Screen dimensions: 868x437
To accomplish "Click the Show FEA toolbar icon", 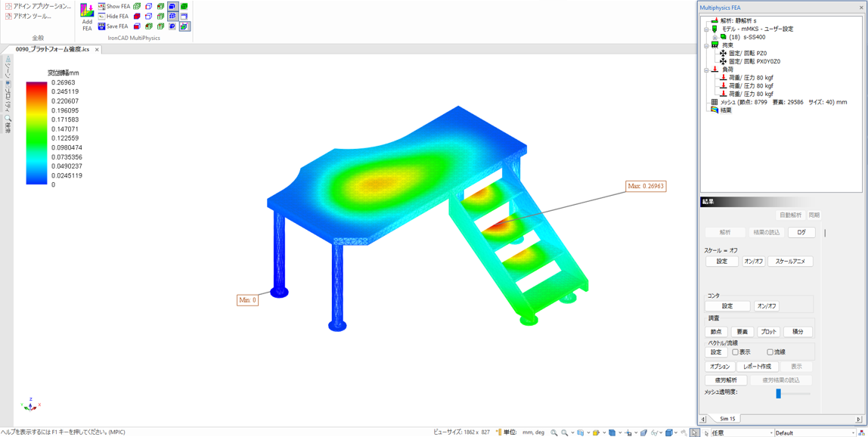I will (102, 6).
